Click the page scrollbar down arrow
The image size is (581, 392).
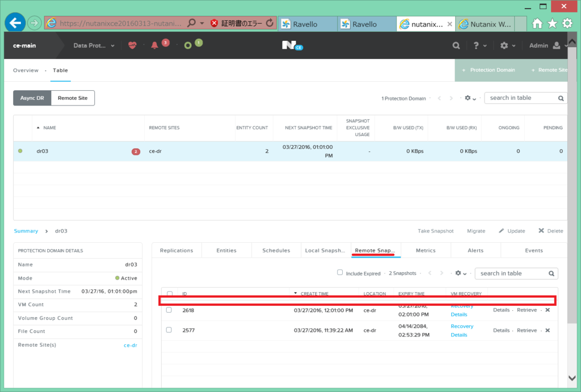pyautogui.click(x=572, y=378)
